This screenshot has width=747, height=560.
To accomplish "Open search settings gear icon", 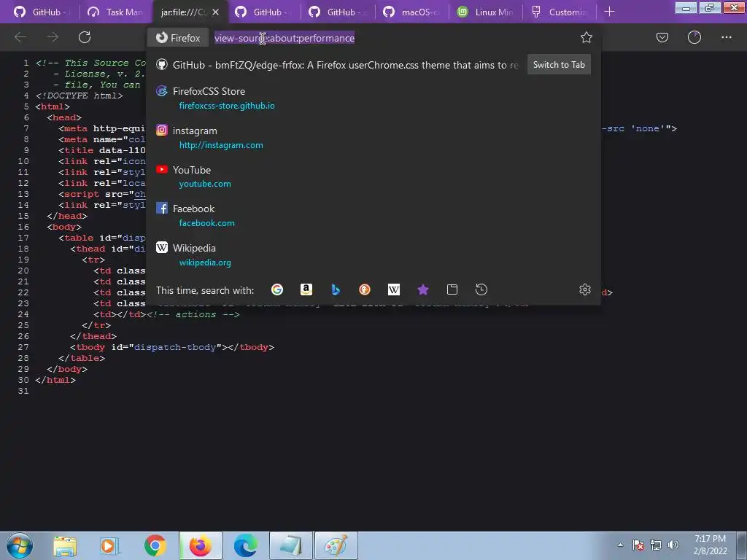I will coord(585,289).
